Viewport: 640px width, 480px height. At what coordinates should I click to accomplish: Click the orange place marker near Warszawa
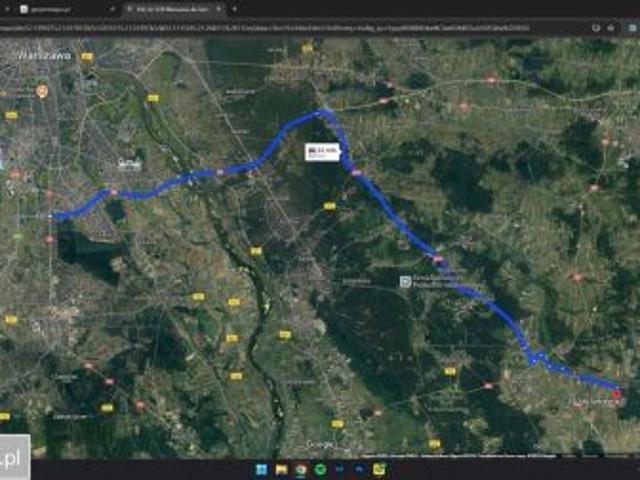42,91
